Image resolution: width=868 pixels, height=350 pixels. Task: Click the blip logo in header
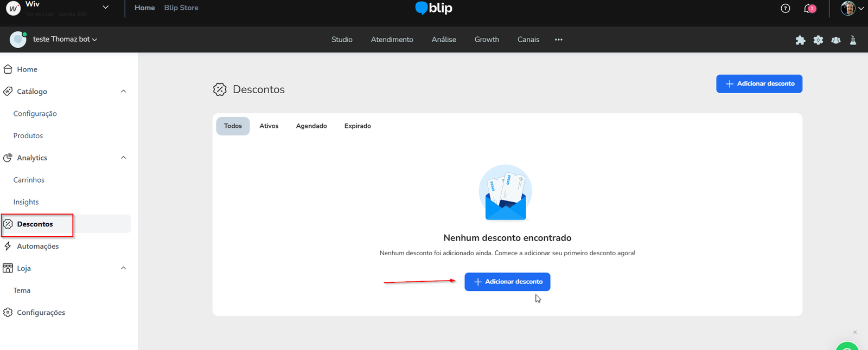tap(433, 8)
